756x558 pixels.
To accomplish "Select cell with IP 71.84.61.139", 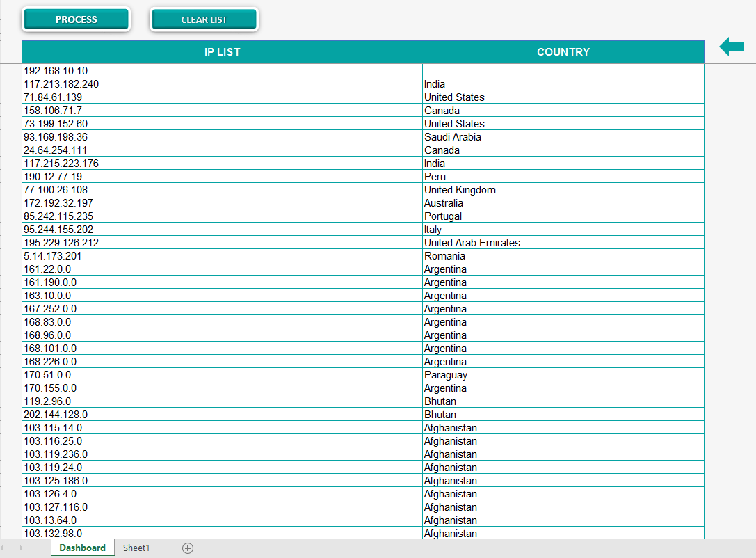I will point(223,97).
